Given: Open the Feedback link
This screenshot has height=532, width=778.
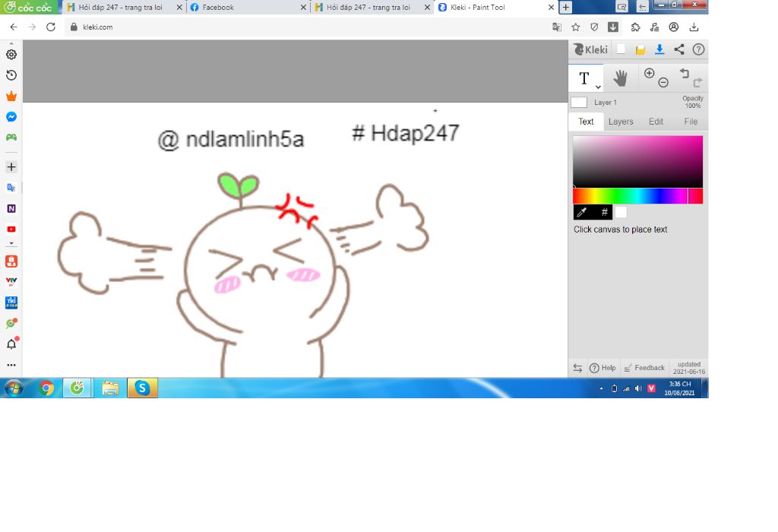Looking at the screenshot, I should point(644,368).
